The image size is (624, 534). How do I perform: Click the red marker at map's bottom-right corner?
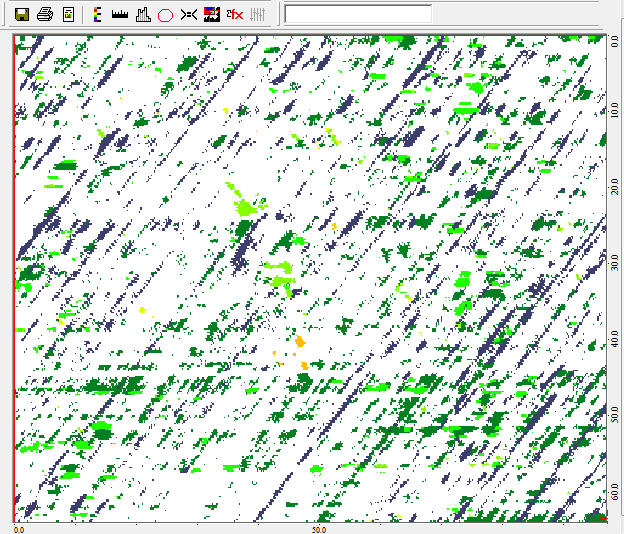pos(602,518)
